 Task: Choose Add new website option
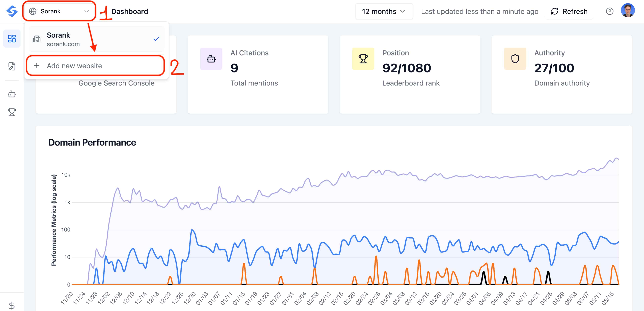(x=95, y=66)
